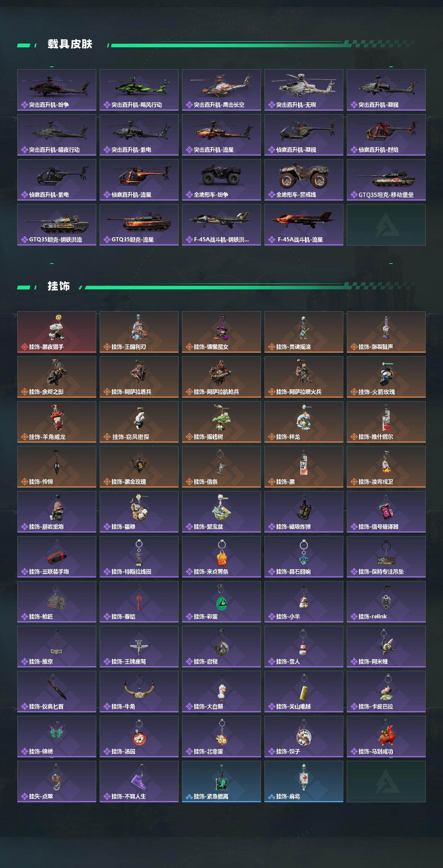Open the 挂饰-马到成功 red horse charm
Screen dimensions: 443x868
click(x=386, y=737)
